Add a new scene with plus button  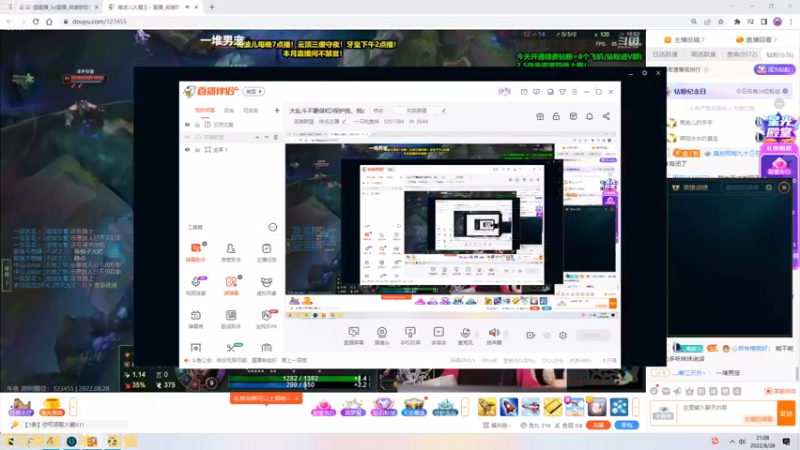point(277,110)
